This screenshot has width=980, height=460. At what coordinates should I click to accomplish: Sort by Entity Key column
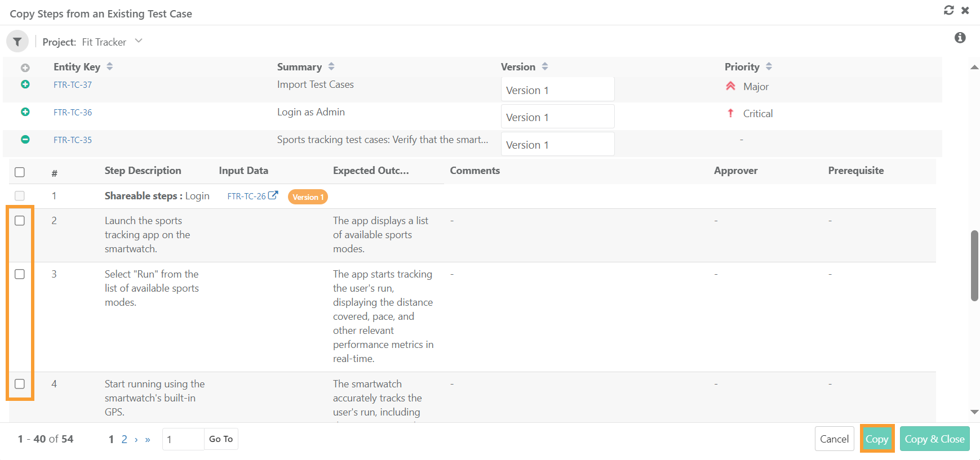coord(109,66)
